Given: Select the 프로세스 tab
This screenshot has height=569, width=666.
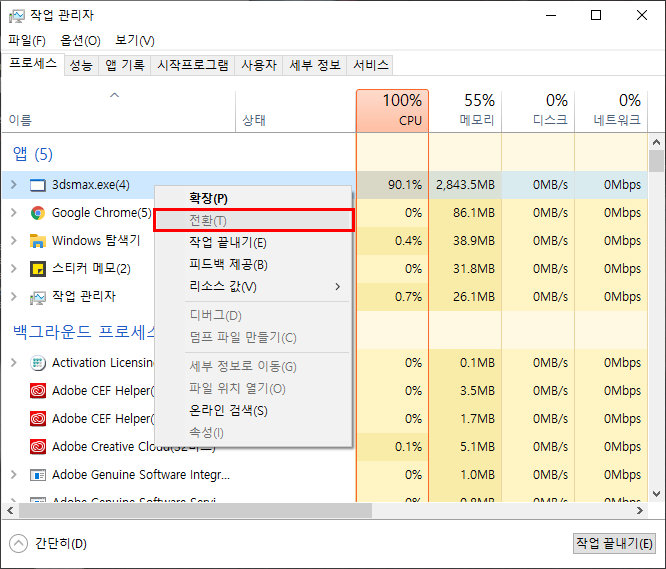Looking at the screenshot, I should click(x=33, y=64).
